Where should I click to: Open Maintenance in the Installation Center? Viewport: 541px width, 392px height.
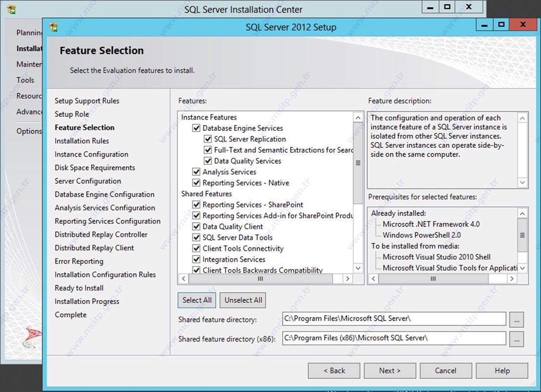[29, 64]
